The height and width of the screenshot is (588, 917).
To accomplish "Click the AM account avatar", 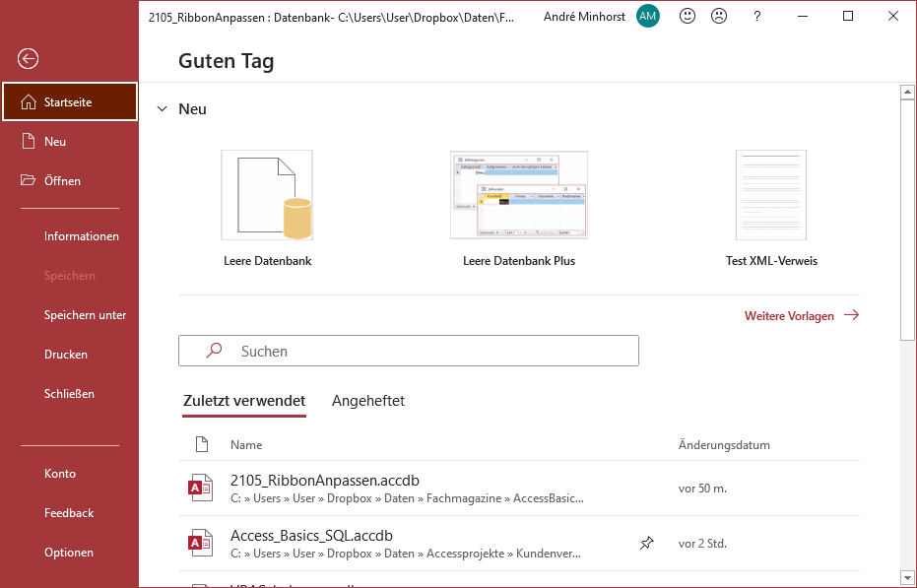I will (648, 17).
